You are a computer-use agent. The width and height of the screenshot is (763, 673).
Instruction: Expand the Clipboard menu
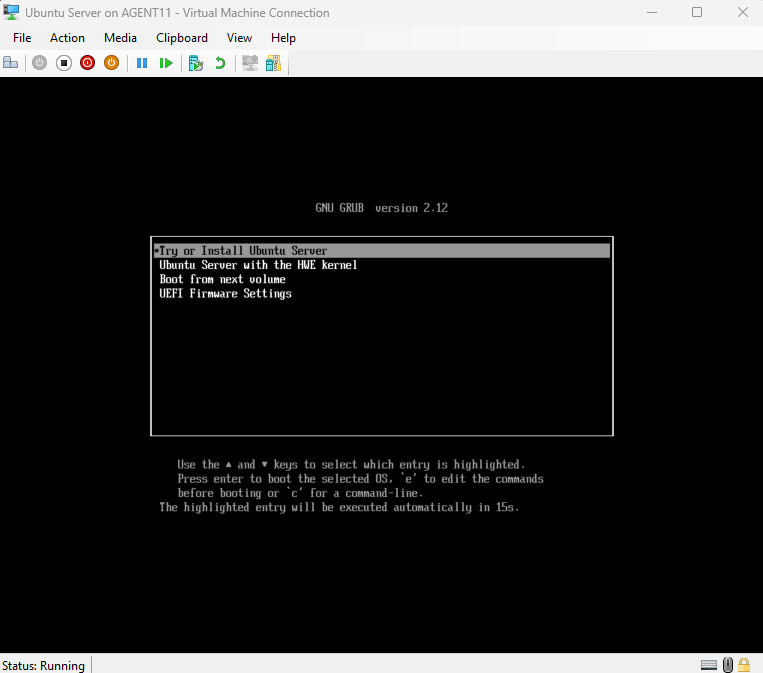[182, 38]
